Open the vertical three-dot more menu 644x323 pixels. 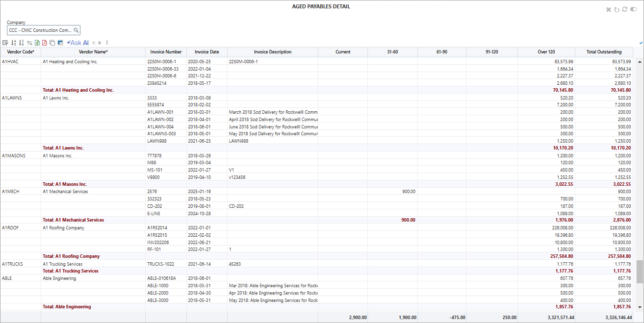click(107, 43)
